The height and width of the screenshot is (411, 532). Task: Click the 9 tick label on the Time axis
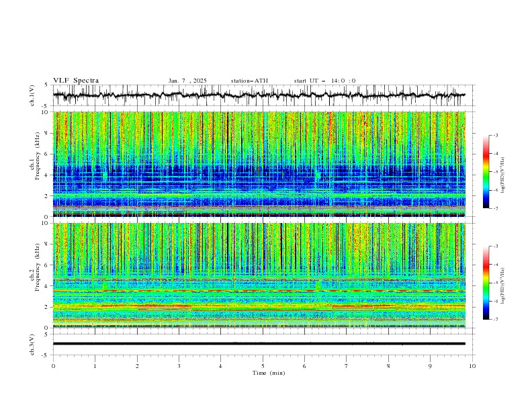coord(430,366)
